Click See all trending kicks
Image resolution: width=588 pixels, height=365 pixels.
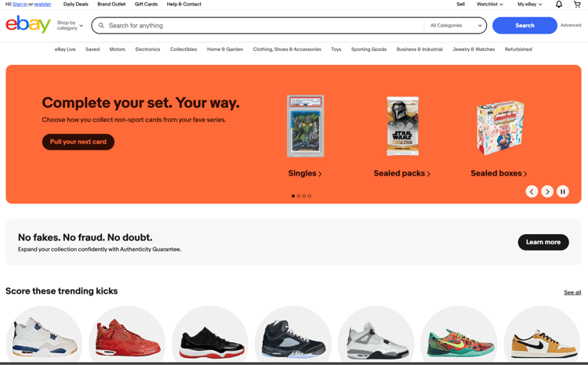572,292
